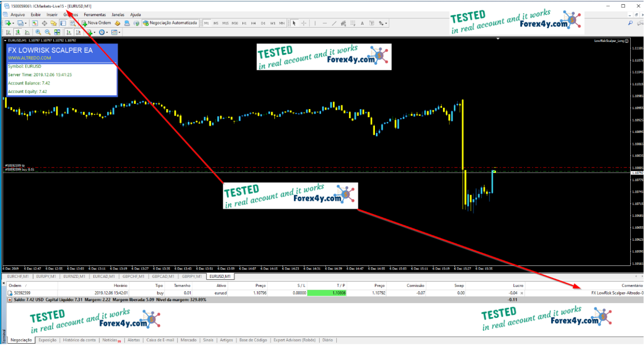This screenshot has width=644, height=345.
Task: Expand the new chart dropdown arrow
Action: pyautogui.click(x=13, y=23)
